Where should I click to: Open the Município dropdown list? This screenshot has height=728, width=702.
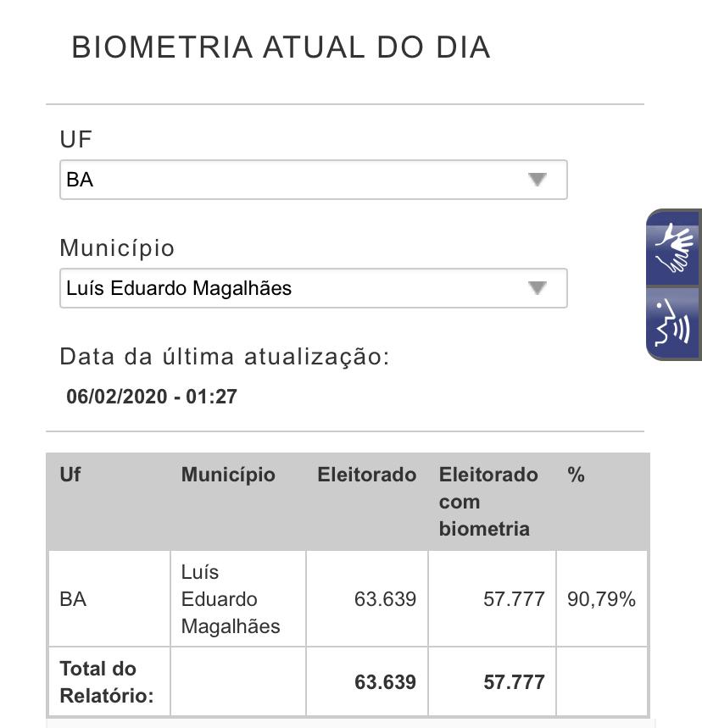[313, 288]
